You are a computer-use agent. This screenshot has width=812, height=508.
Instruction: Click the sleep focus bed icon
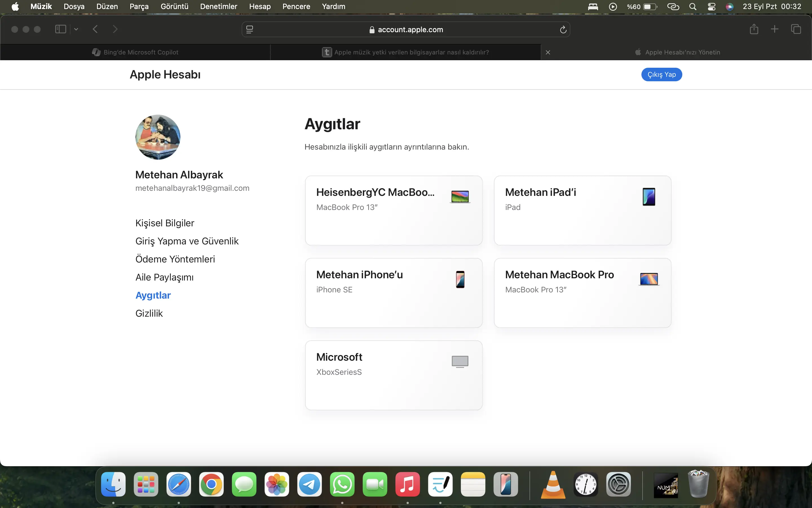point(593,6)
